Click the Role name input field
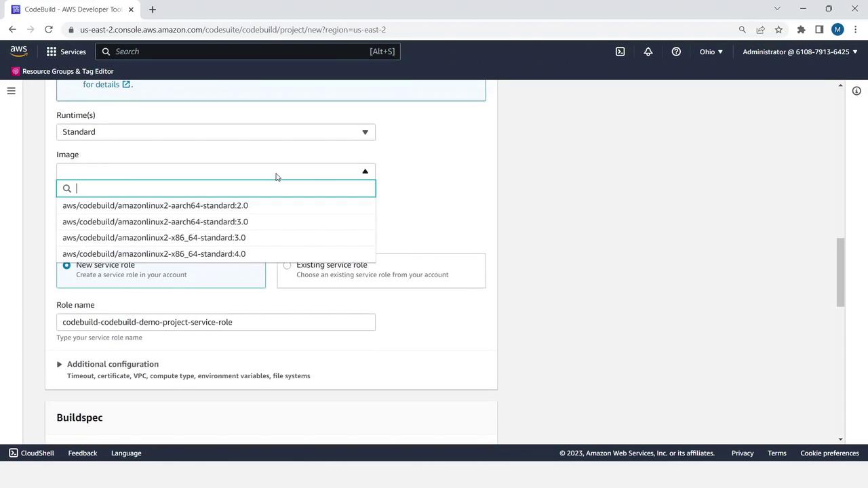The height and width of the screenshot is (488, 868). coord(216,322)
